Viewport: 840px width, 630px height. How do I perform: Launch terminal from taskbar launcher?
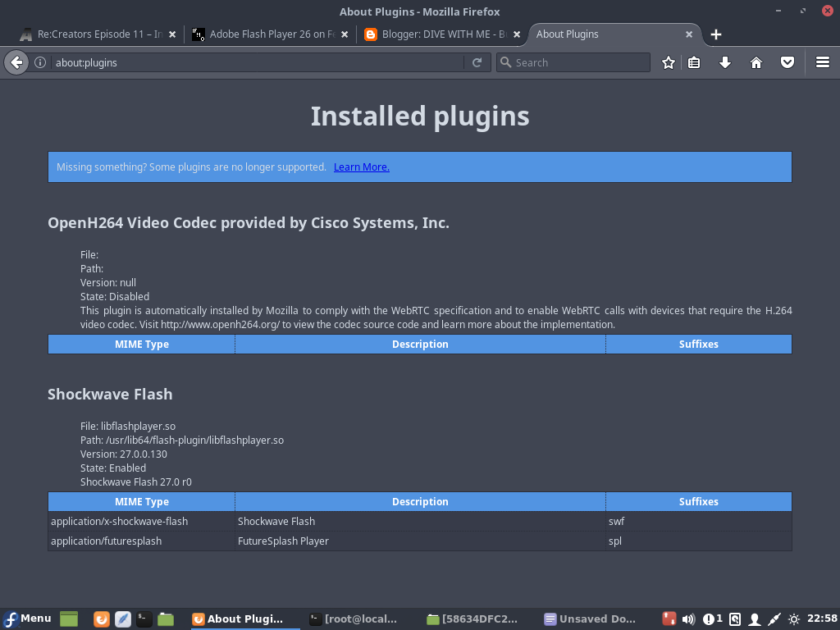click(144, 619)
